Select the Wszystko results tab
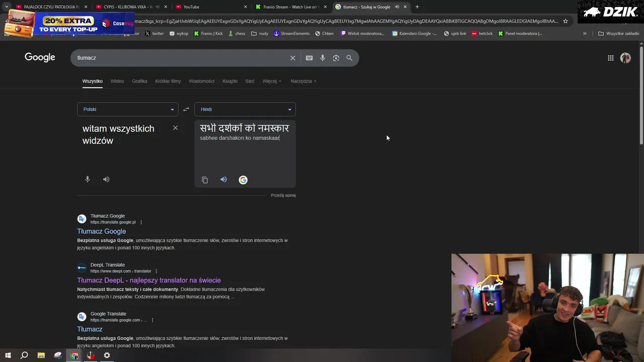Image resolution: width=644 pixels, height=362 pixels. [x=93, y=81]
